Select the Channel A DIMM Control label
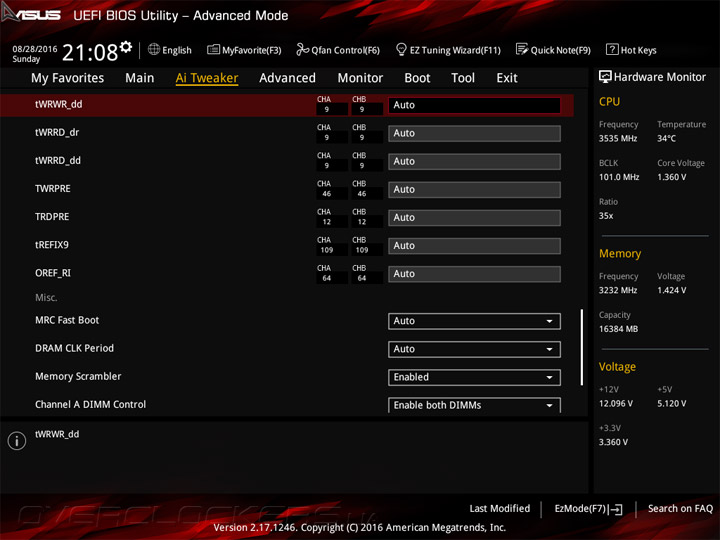The width and height of the screenshot is (720, 540). point(90,404)
